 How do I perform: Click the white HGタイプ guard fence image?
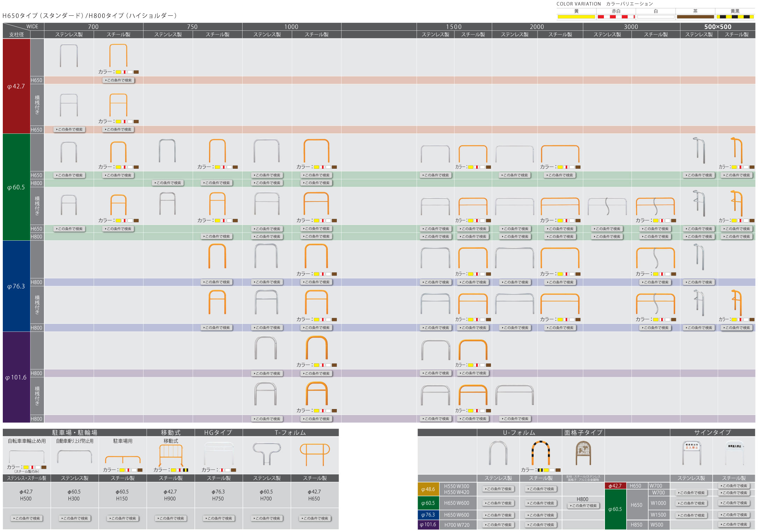pyautogui.click(x=219, y=453)
